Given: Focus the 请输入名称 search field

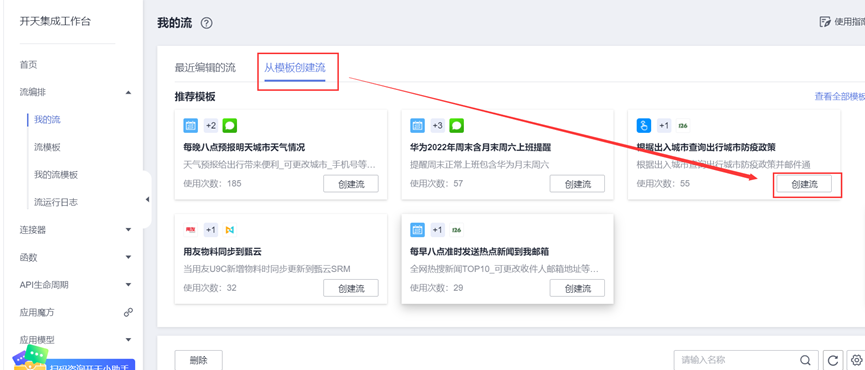Looking at the screenshot, I should tap(746, 360).
